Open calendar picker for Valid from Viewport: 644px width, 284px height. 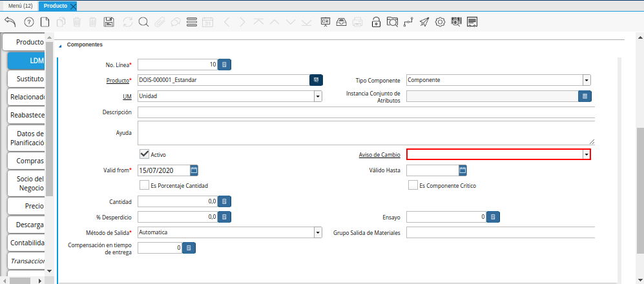[x=194, y=170]
